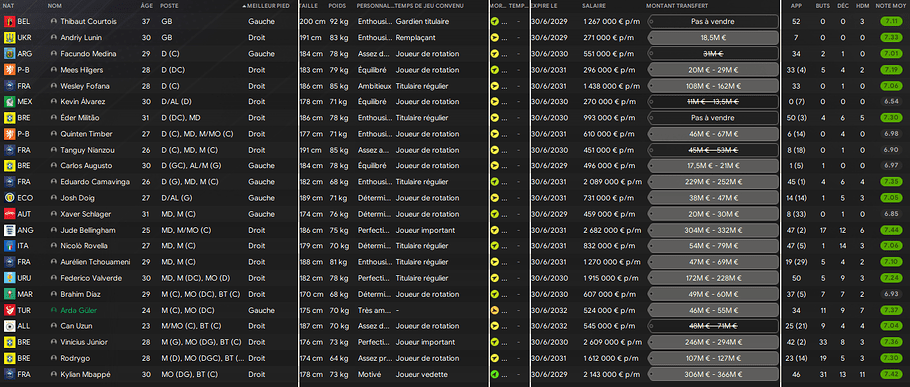Click orange morale icon in Arda Güler row
Viewport: 910px width, 387px height.
point(494,310)
